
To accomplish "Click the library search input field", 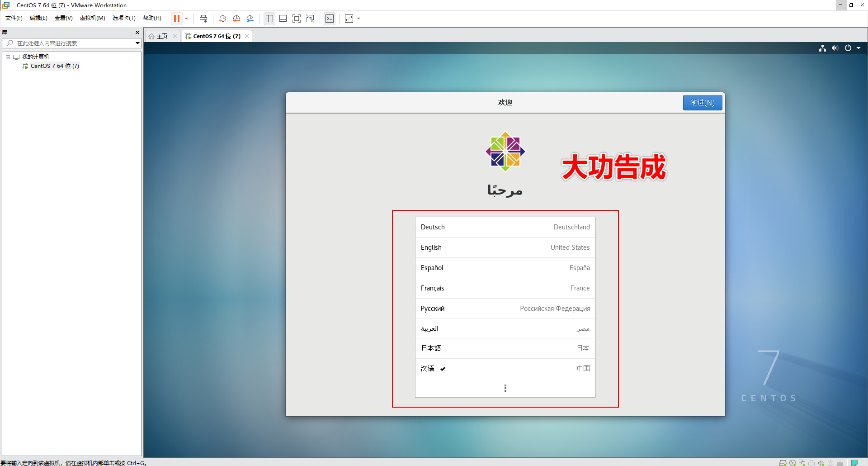I will (x=72, y=43).
